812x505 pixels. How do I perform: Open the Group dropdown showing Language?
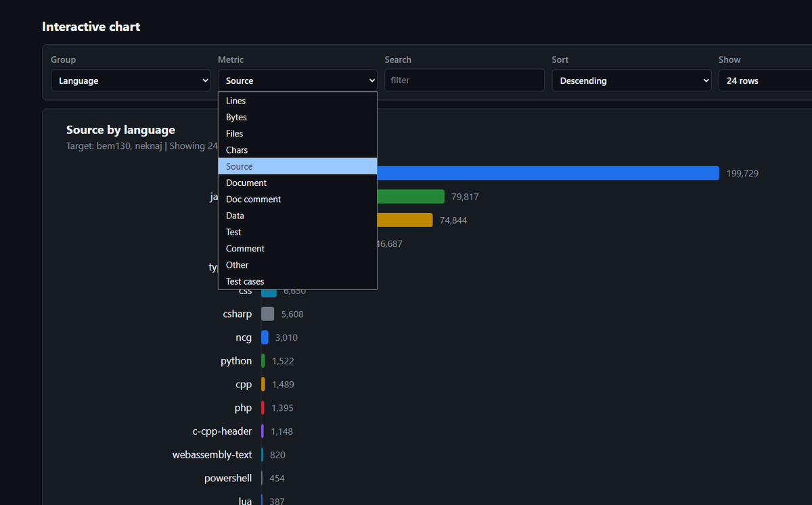[131, 80]
